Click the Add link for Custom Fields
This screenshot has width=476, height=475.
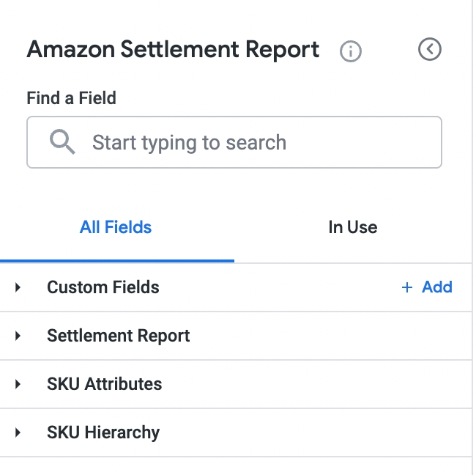pos(436,287)
